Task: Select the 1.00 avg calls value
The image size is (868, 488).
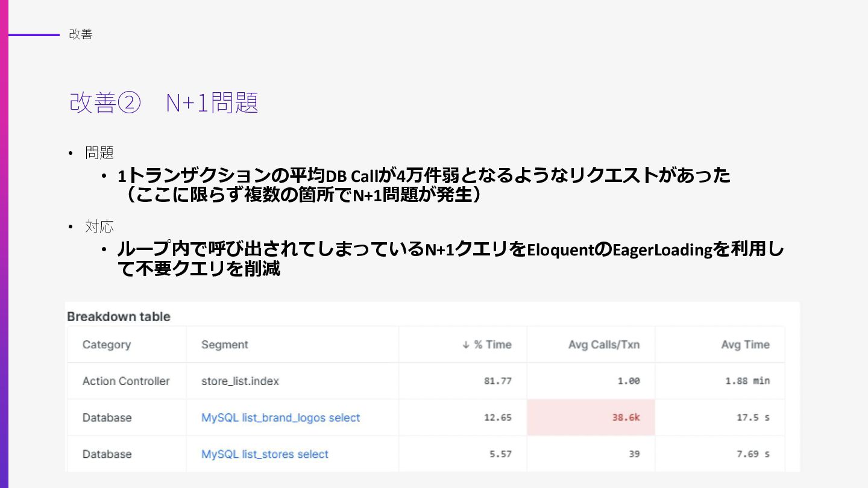Action: [629, 381]
